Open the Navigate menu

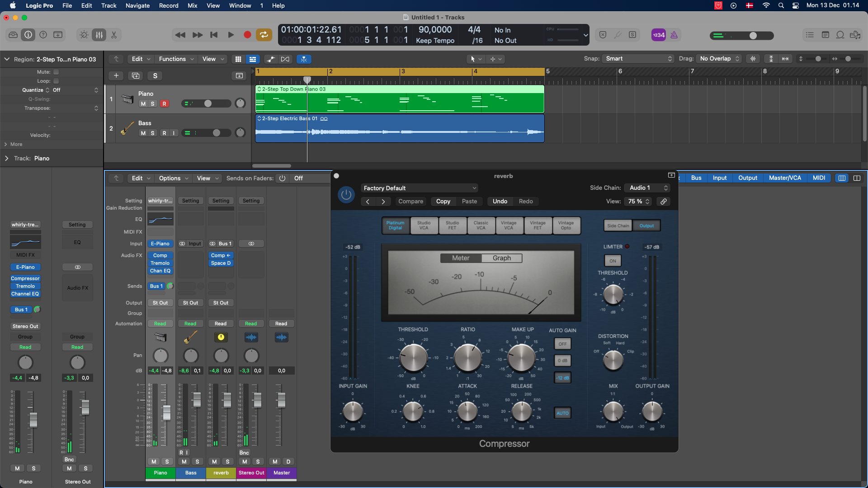pos(137,5)
